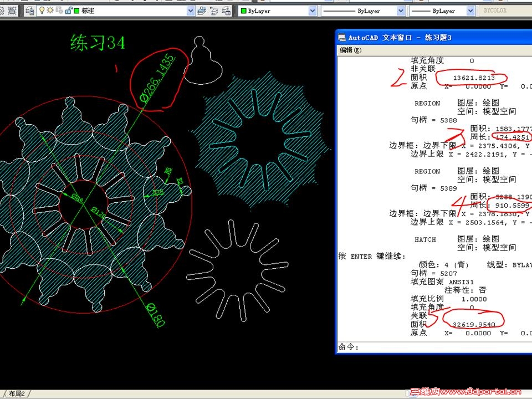Open the Layer Properties Manager icon
Screen dimensions: 532x399
[x=30, y=11]
